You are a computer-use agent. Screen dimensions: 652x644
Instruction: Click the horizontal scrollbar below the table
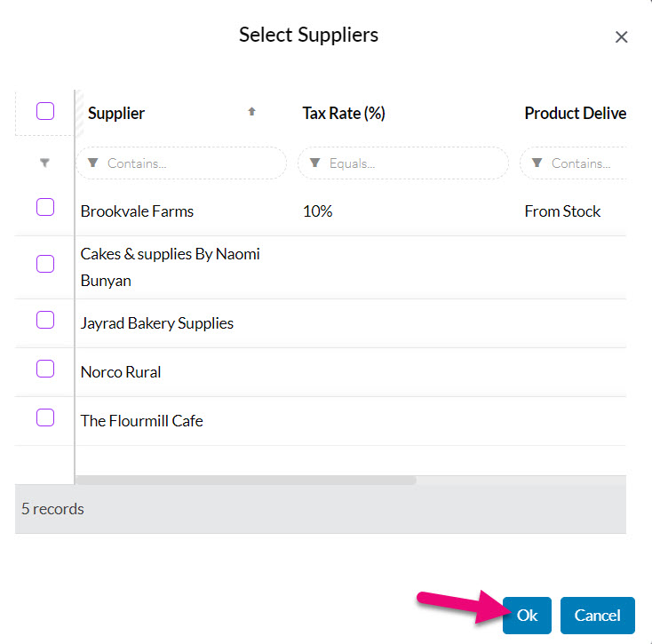pos(246,481)
